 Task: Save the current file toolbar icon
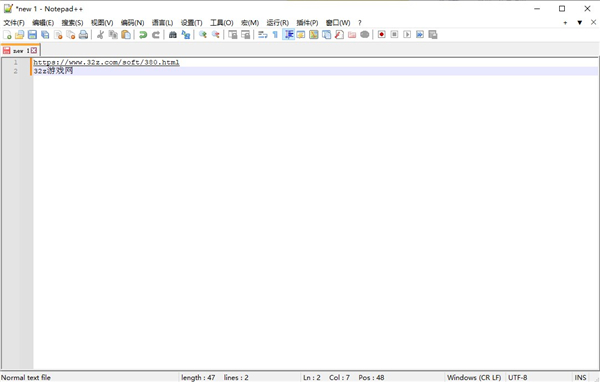click(x=33, y=35)
